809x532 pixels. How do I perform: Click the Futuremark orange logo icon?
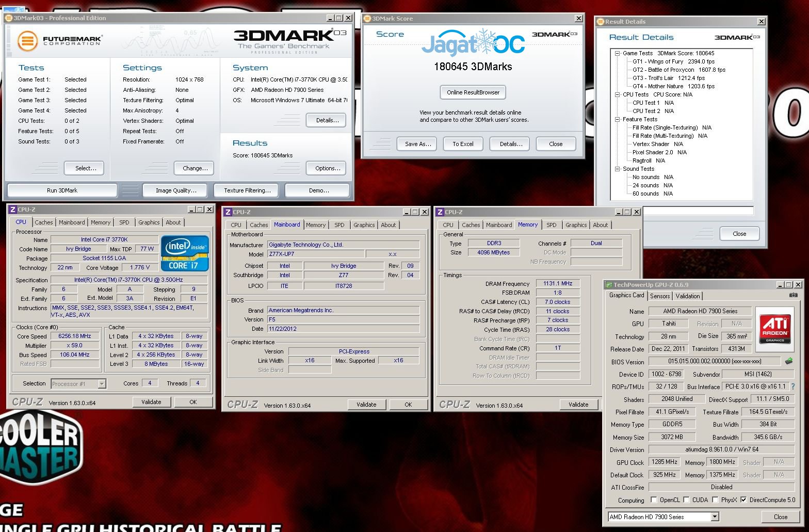pyautogui.click(x=27, y=41)
